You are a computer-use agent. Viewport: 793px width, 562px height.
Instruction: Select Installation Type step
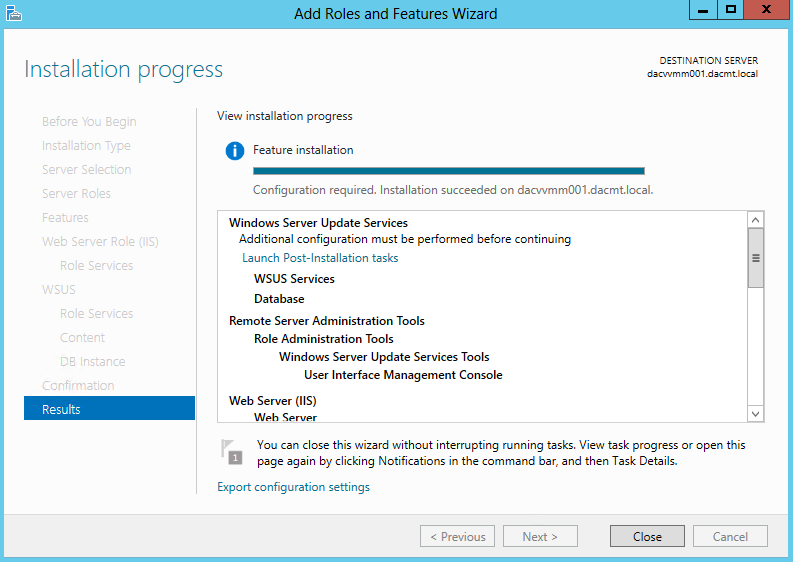[x=86, y=146]
